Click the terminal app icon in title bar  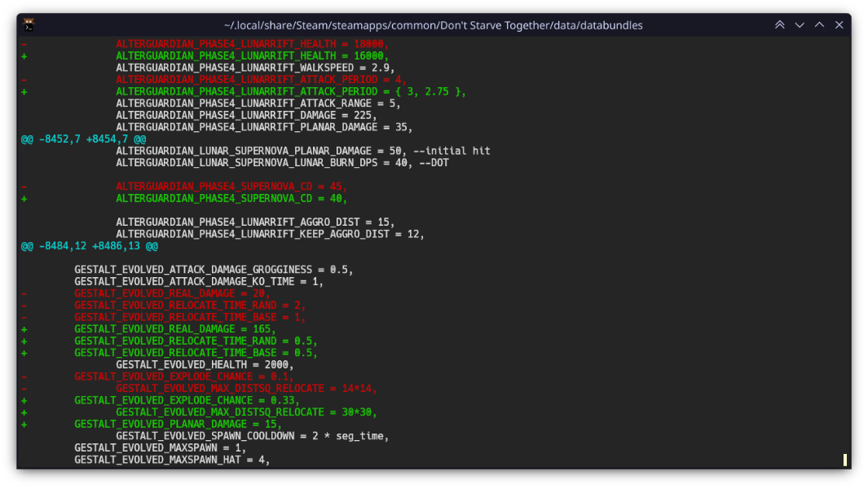(29, 24)
